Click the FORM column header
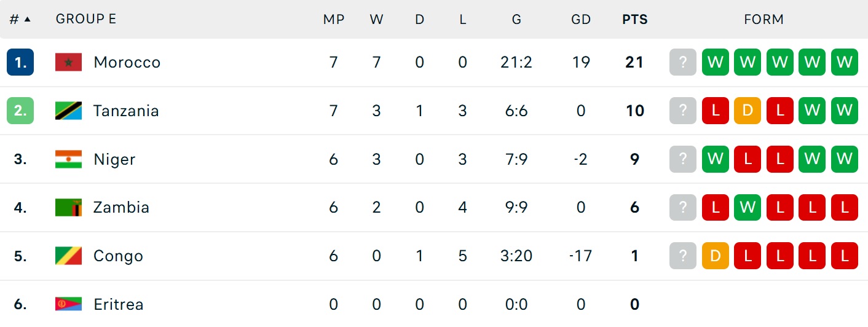The image size is (868, 327). coord(764,19)
